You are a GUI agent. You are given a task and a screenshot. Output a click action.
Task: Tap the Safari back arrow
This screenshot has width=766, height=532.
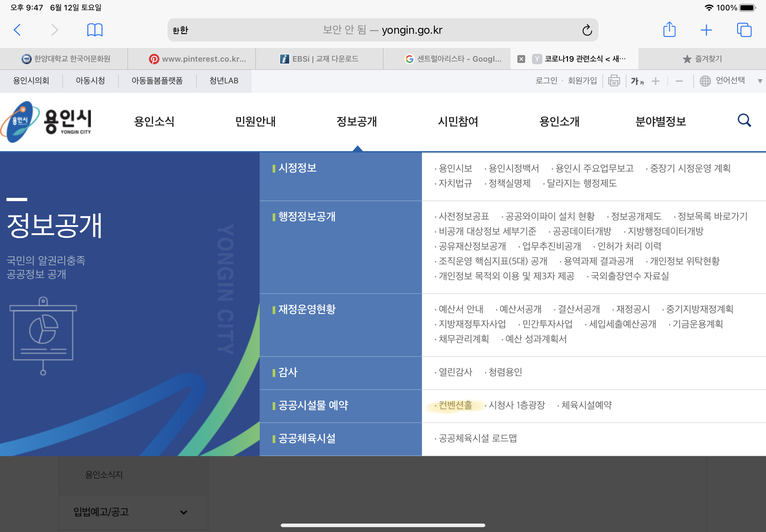pos(17,30)
